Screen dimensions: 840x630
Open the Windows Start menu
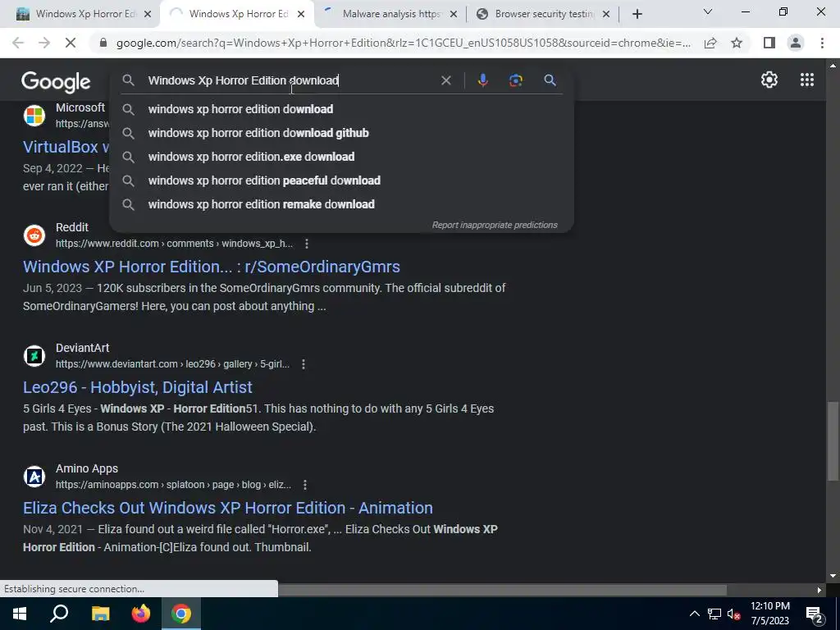[x=20, y=614]
